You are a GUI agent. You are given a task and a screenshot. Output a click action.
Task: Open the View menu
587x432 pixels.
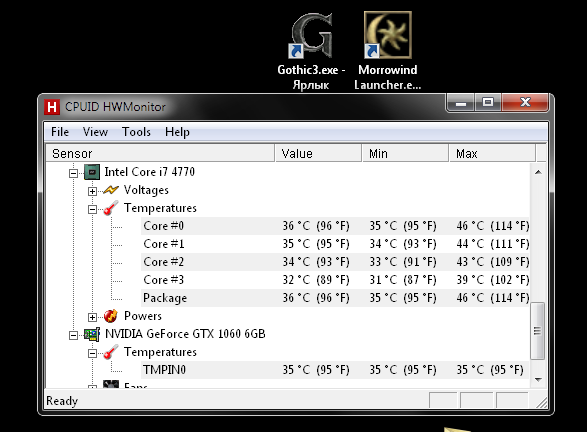click(95, 132)
